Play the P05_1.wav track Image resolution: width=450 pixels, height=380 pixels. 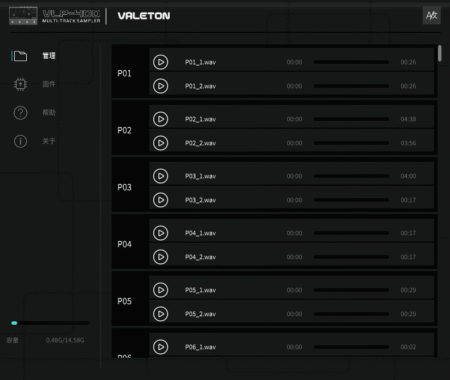[160, 290]
